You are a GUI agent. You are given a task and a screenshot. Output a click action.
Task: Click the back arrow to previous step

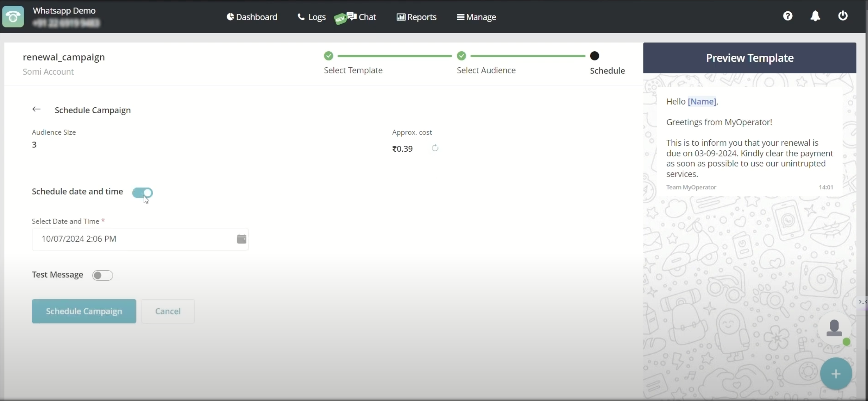tap(36, 109)
